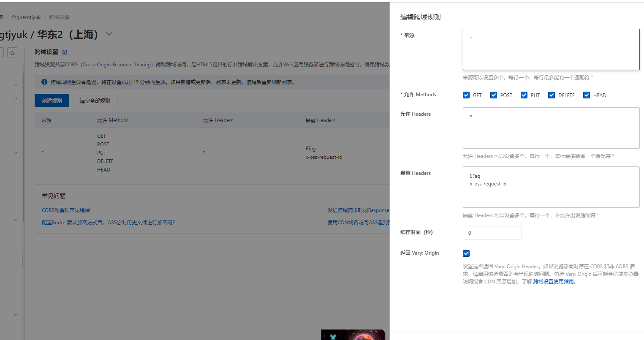Expand the sidebar section with the down chevron

coord(16,85)
